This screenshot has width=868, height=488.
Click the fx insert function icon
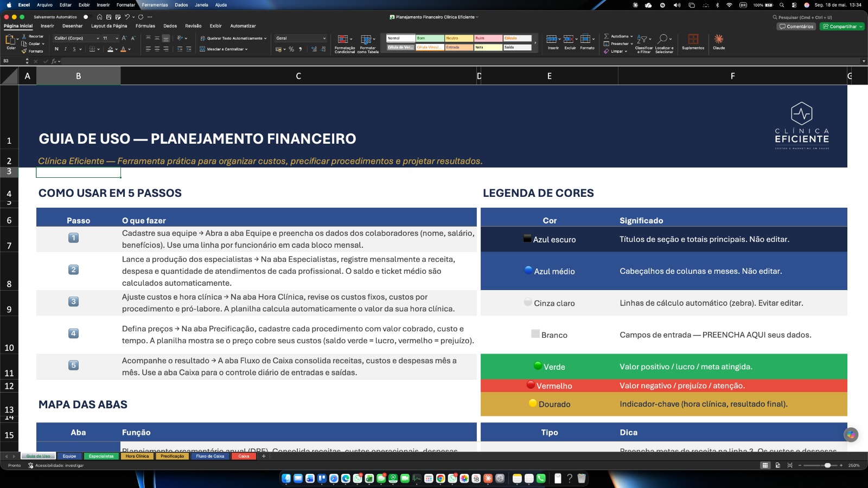tap(54, 61)
